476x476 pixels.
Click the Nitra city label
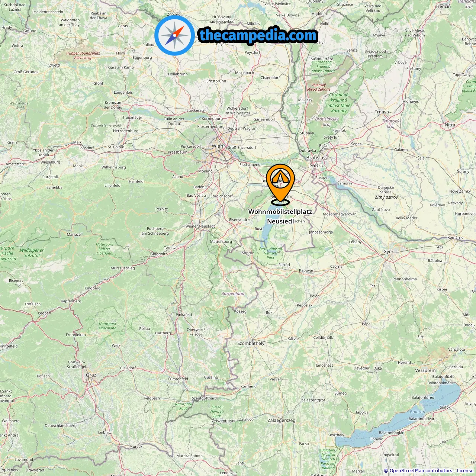coord(450,125)
